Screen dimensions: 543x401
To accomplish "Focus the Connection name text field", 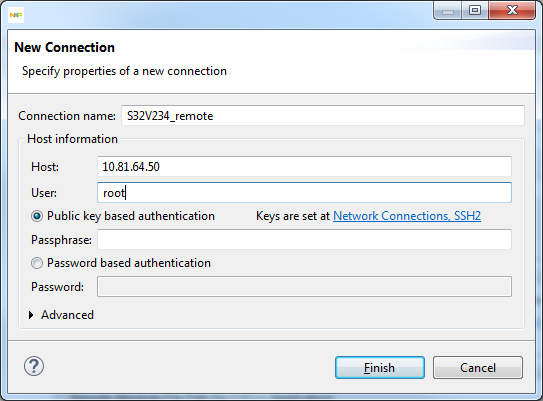I will tap(323, 116).
